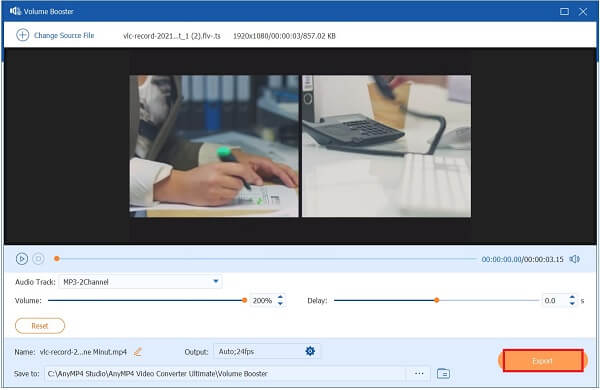Click the Delay slider handle
This screenshot has height=390, width=600.
(437, 300)
